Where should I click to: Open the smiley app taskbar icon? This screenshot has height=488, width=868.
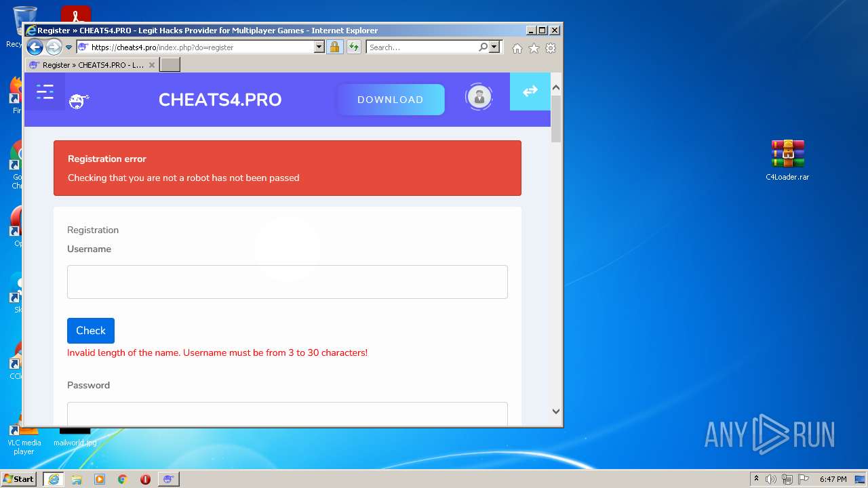(x=168, y=479)
